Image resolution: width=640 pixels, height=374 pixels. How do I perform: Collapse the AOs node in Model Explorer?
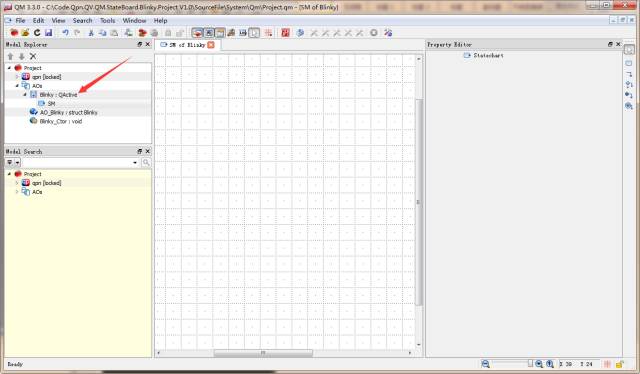(x=17, y=86)
